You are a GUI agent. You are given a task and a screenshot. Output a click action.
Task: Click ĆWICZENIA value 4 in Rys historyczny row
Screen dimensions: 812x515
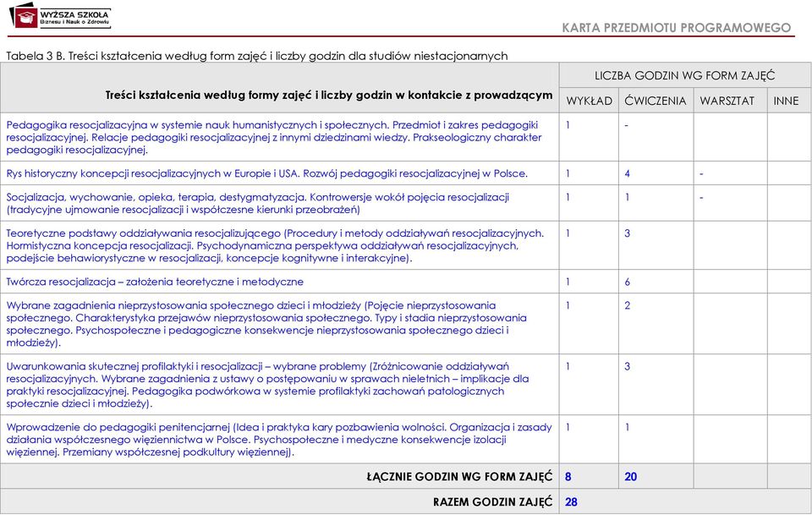coord(627,173)
